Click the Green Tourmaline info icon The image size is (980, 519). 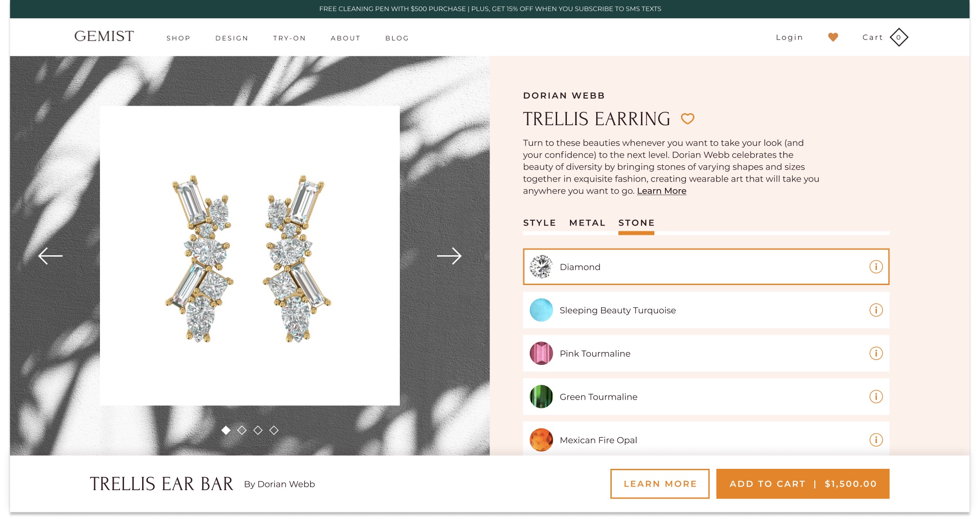click(875, 396)
